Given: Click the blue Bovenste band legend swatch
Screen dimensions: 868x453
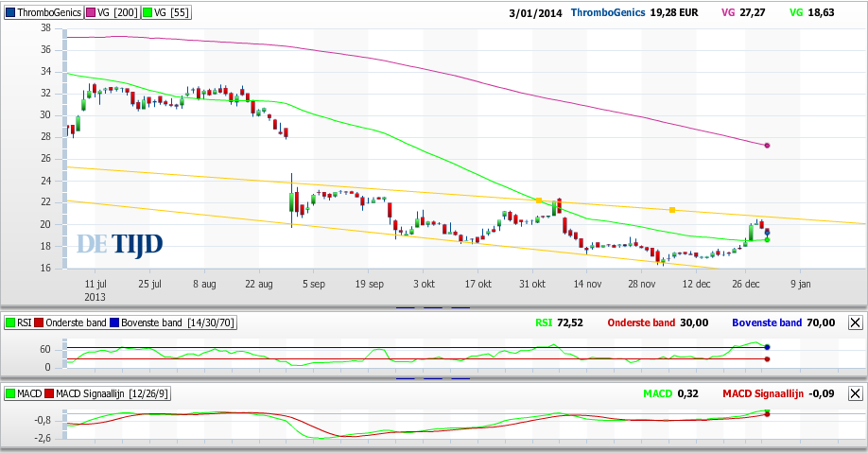Looking at the screenshot, I should coord(114,322).
